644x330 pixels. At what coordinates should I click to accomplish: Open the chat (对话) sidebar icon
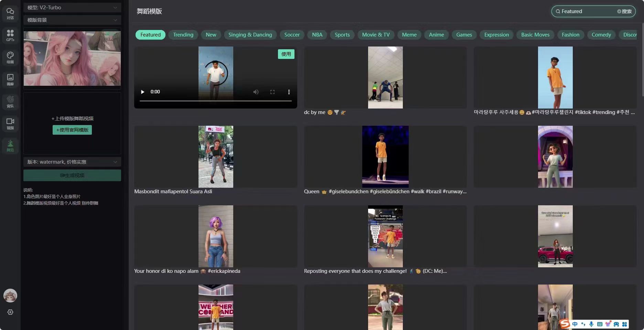(10, 13)
